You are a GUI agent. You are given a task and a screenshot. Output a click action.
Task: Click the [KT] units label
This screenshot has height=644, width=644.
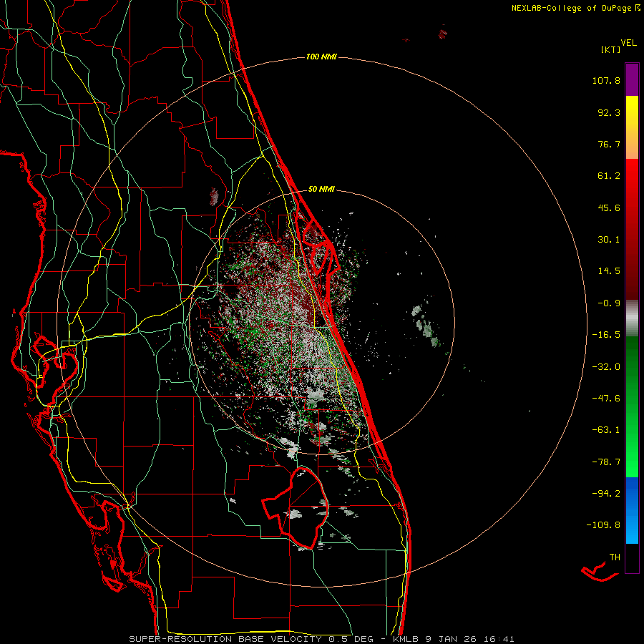[610, 49]
